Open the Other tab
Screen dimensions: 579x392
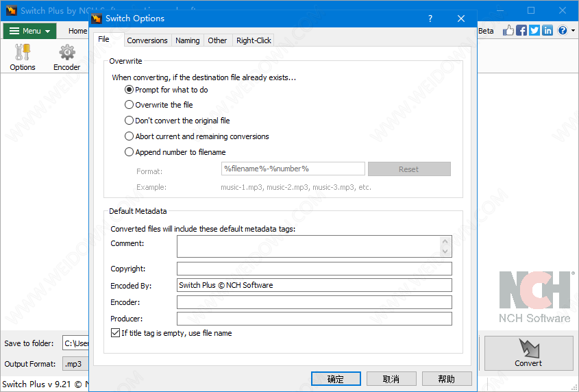(x=217, y=40)
